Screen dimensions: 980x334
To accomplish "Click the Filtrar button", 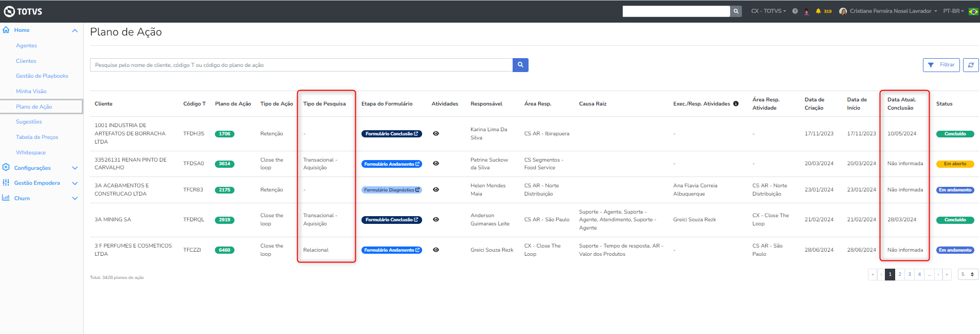I will click(941, 65).
